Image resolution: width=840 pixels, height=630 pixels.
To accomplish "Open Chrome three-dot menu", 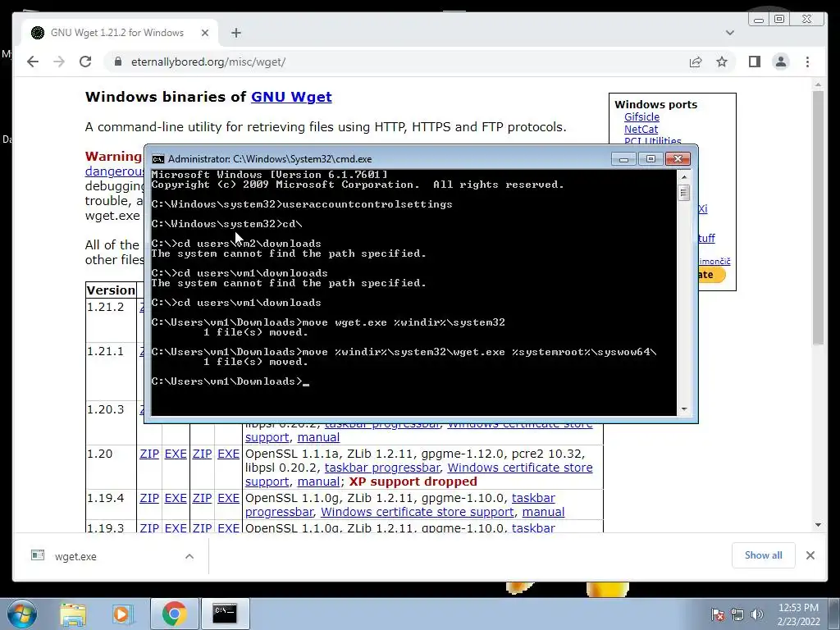I will click(x=807, y=62).
